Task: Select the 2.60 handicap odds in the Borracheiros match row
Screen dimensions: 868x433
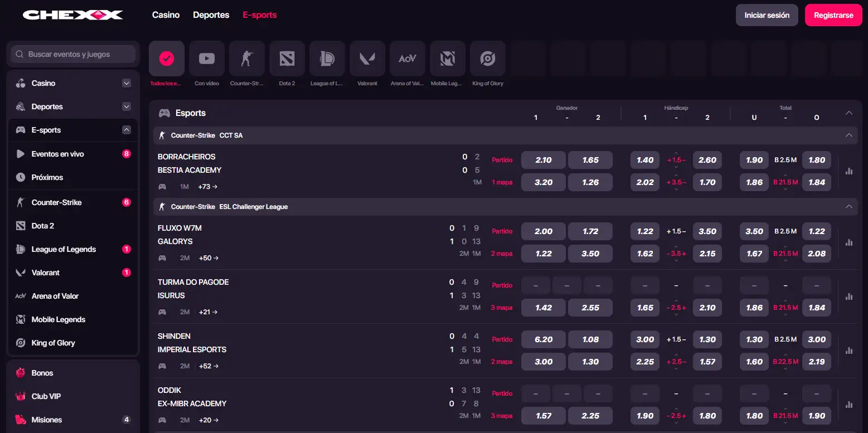Action: [x=707, y=160]
